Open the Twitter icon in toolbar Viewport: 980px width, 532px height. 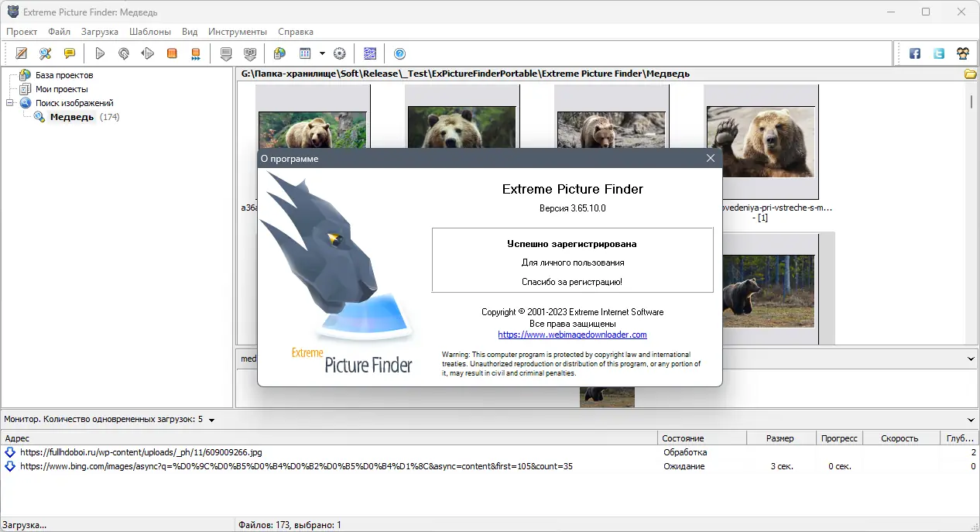coord(939,53)
